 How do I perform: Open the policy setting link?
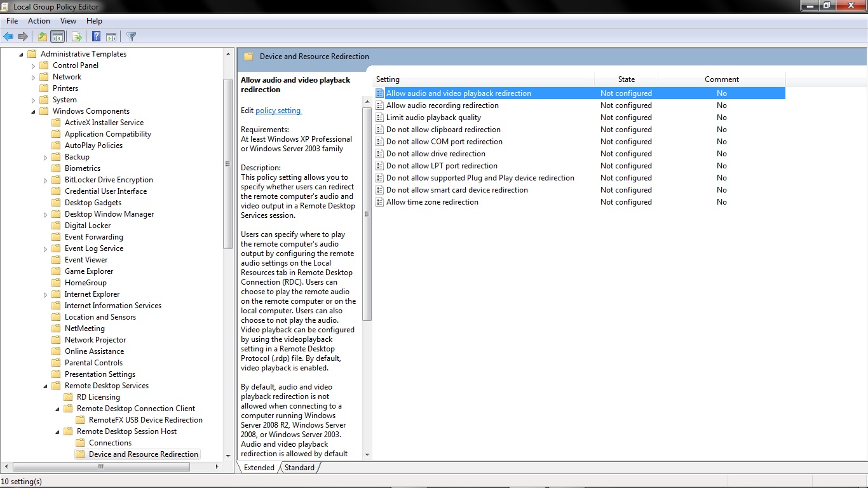click(278, 111)
